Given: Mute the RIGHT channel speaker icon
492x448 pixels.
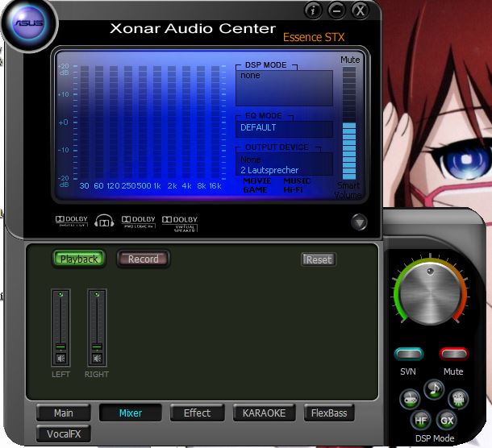Looking at the screenshot, I should pyautogui.click(x=97, y=359).
